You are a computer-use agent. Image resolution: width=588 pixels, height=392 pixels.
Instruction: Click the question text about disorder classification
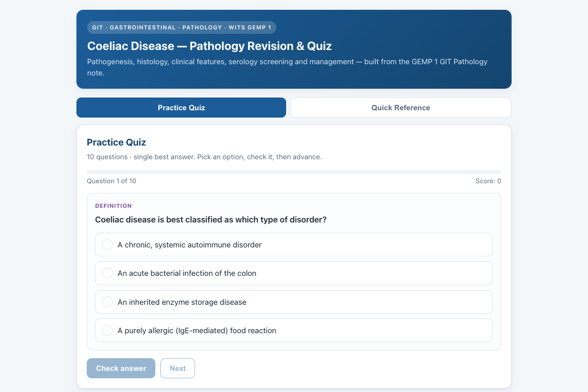[x=211, y=220]
